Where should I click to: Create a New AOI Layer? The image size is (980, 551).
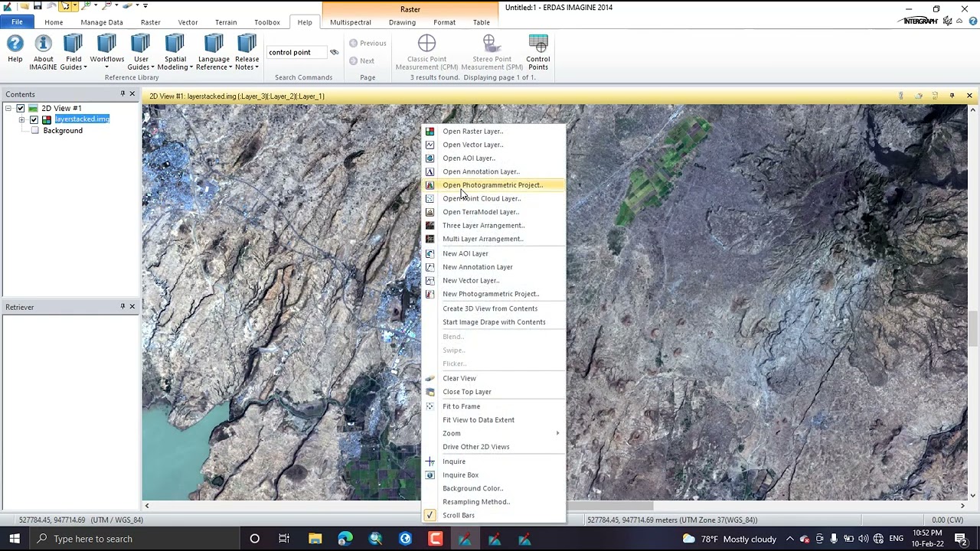pyautogui.click(x=494, y=253)
